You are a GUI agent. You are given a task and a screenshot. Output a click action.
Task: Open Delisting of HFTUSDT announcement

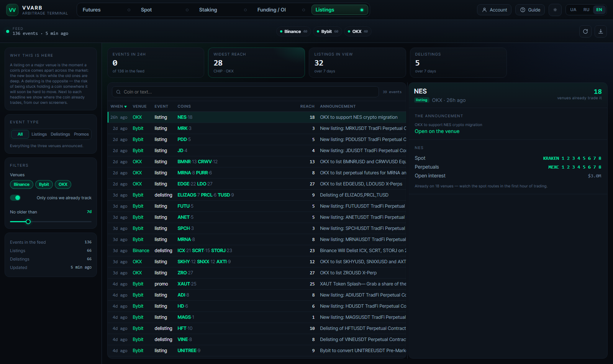pyautogui.click(x=363, y=328)
